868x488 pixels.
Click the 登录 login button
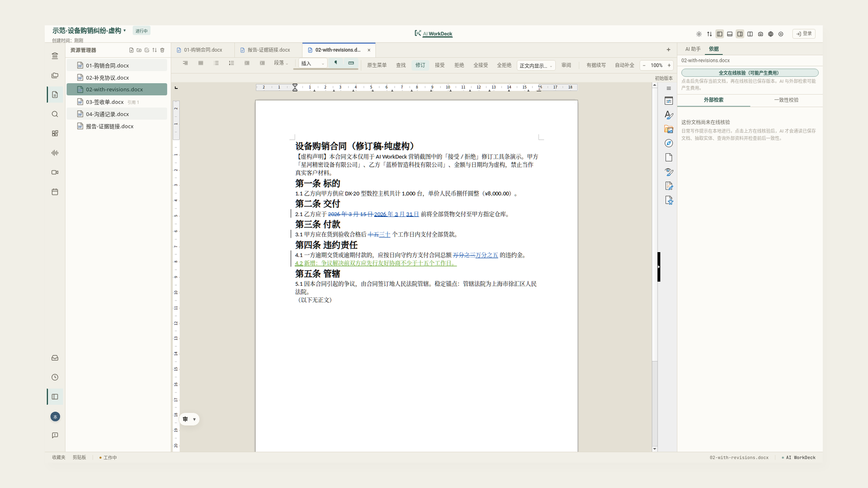(x=804, y=34)
